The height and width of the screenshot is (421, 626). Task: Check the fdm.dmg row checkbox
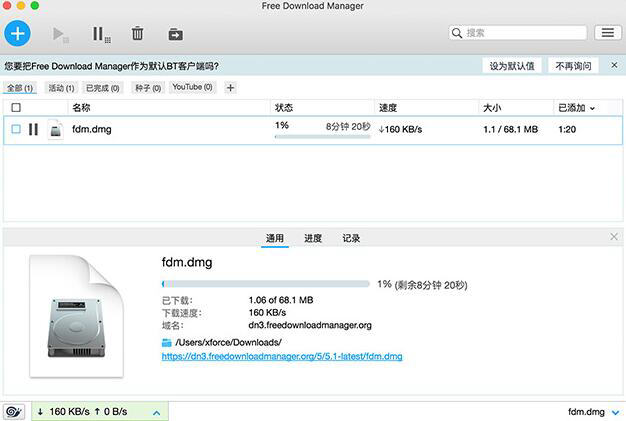click(x=16, y=129)
